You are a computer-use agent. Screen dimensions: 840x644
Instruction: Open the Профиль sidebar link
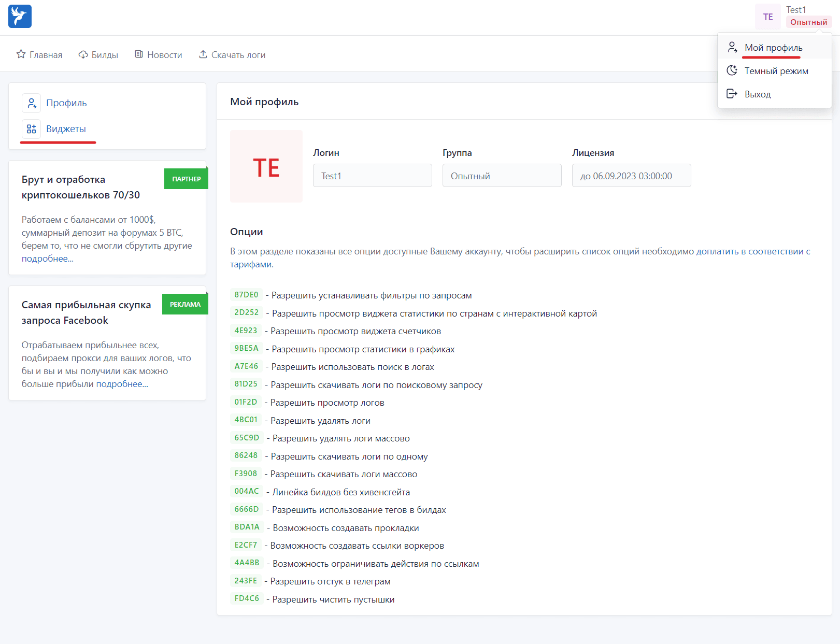pyautogui.click(x=66, y=103)
